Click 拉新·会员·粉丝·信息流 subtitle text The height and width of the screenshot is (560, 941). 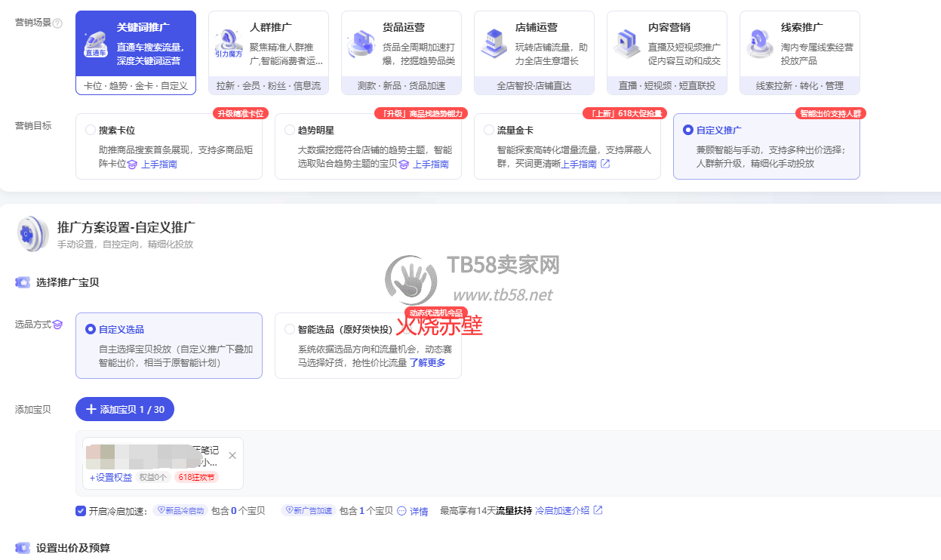point(269,85)
